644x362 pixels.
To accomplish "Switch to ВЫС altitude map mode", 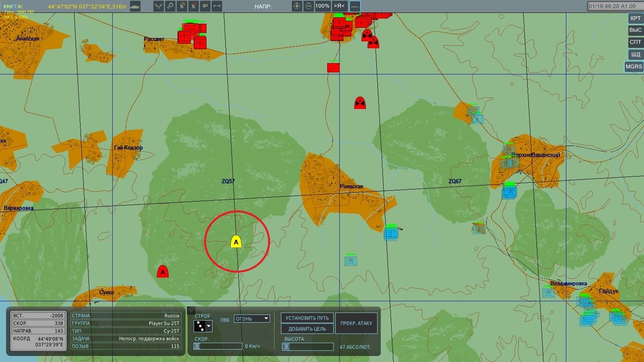I will (x=635, y=30).
